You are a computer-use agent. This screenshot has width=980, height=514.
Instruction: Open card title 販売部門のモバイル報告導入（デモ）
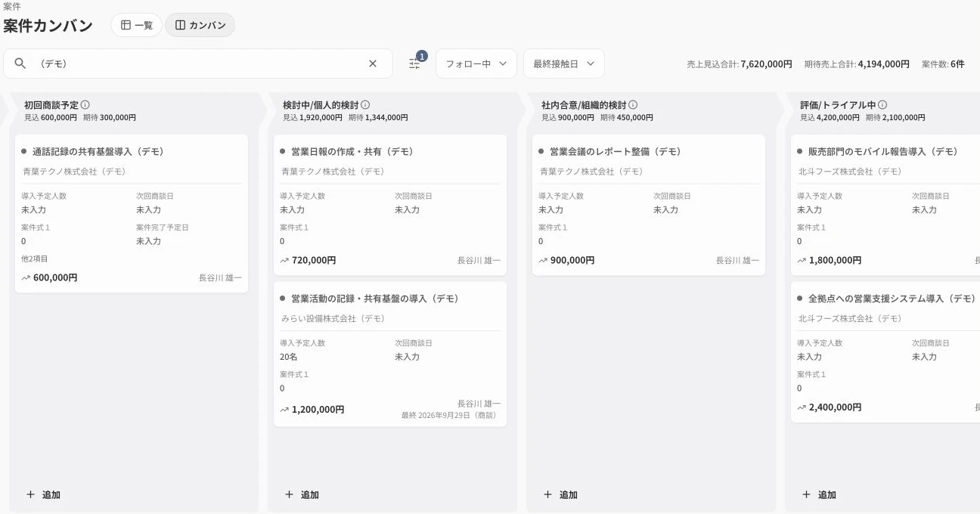pyautogui.click(x=883, y=151)
